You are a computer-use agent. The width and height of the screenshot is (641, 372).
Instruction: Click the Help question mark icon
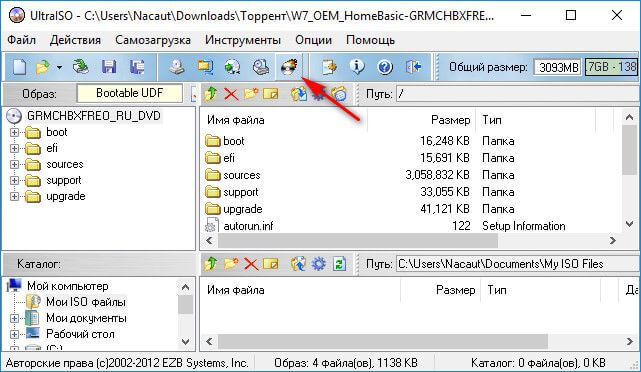click(385, 67)
